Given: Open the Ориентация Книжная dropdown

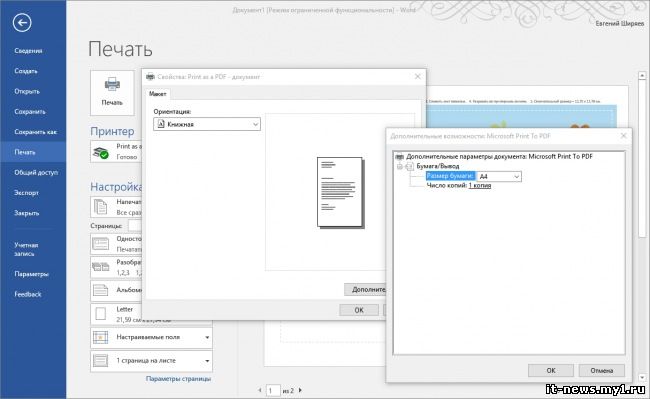Looking at the screenshot, I should pos(207,124).
